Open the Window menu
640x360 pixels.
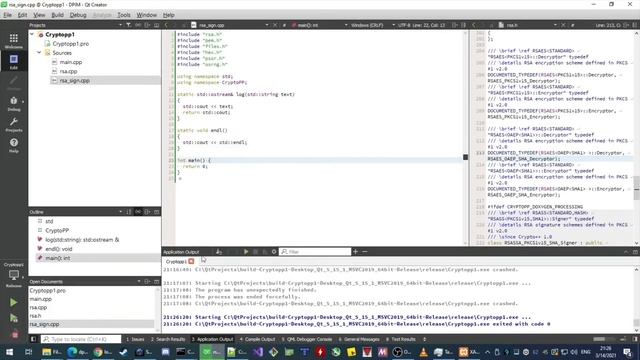click(x=147, y=15)
